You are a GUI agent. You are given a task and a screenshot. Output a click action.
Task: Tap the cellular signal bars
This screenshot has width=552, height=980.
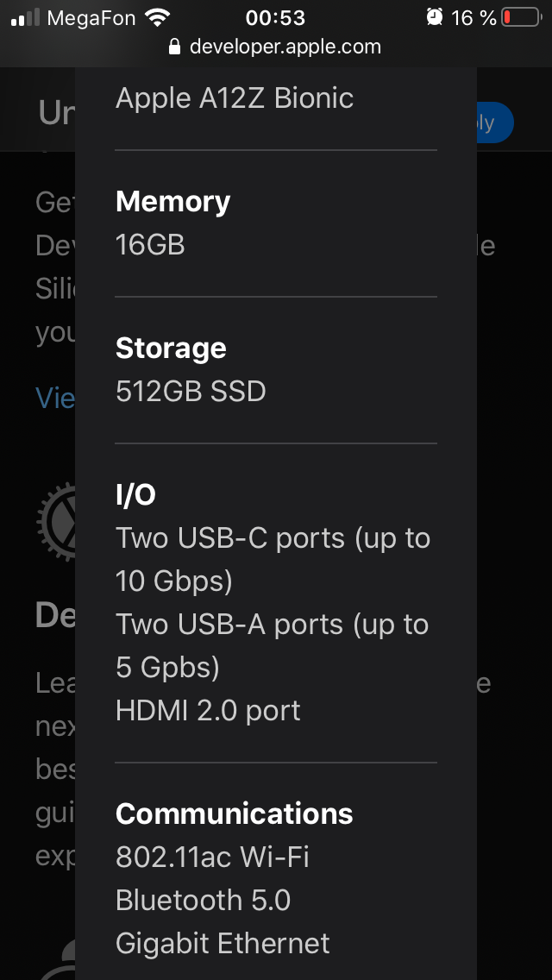25,17
